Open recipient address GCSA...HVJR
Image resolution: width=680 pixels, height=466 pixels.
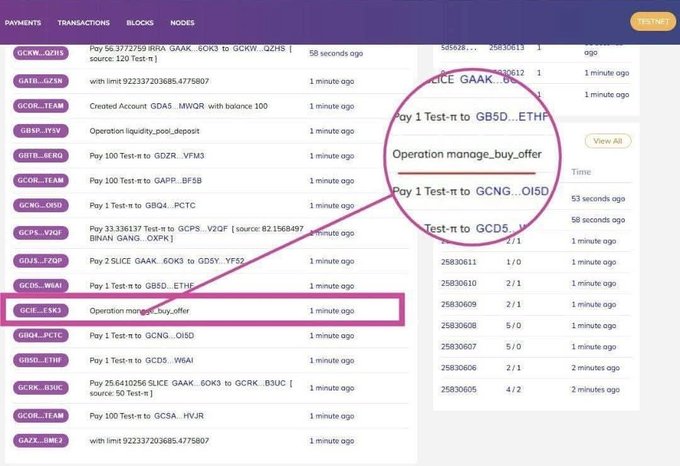[x=179, y=416]
